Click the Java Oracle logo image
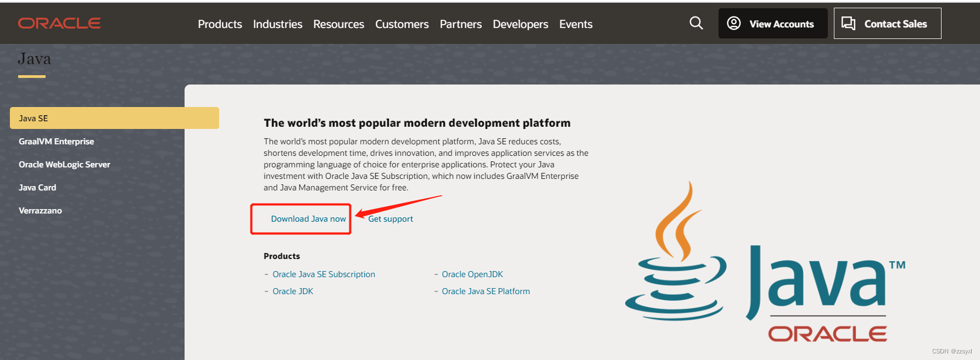Screen dimensions: 980x360 point(765,262)
